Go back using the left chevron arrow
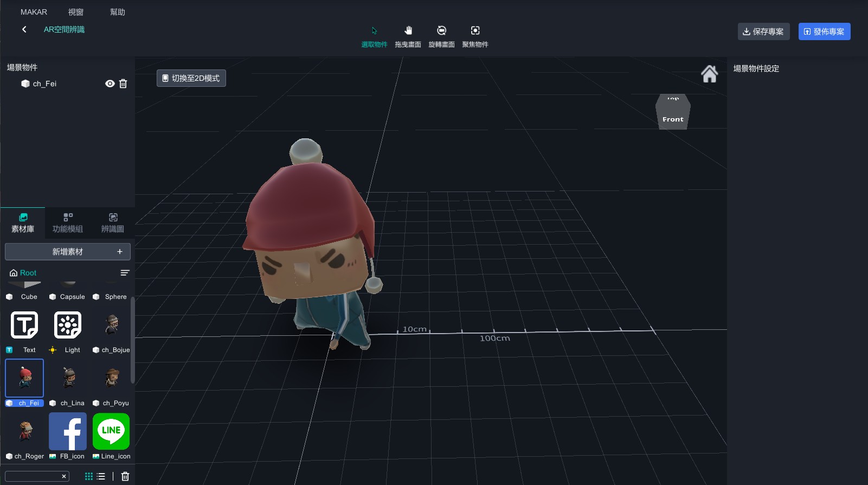This screenshot has width=868, height=485. [24, 29]
